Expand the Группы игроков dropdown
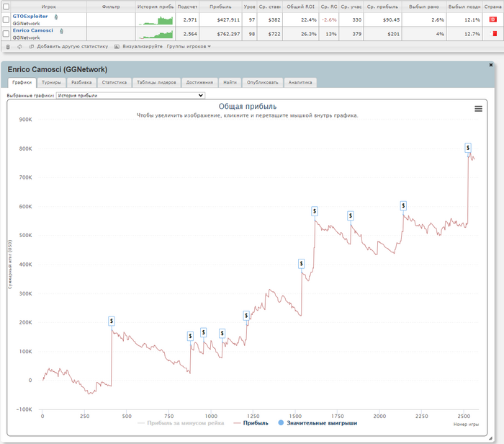 [189, 47]
